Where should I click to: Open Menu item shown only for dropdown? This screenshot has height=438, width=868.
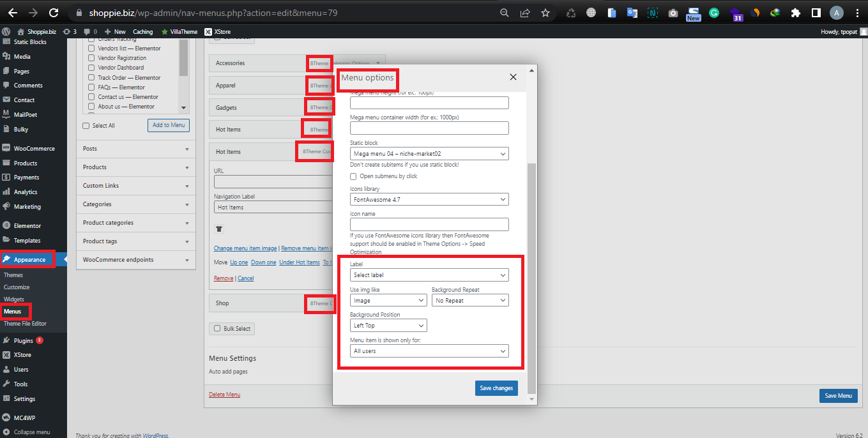tap(429, 351)
